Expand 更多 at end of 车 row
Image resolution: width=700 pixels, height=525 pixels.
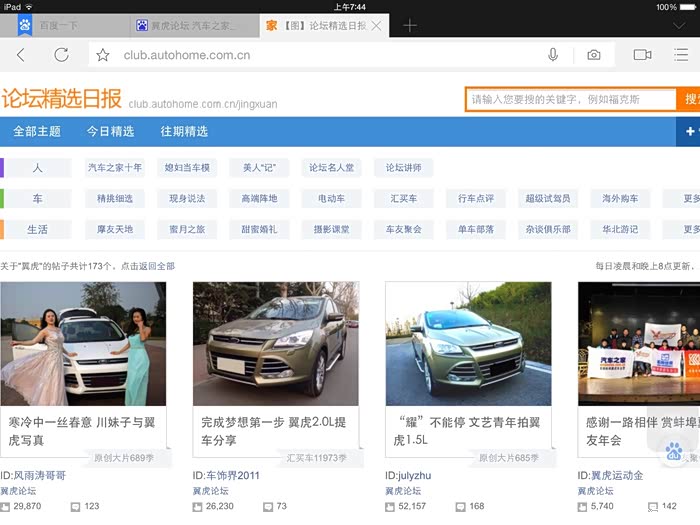click(x=690, y=199)
